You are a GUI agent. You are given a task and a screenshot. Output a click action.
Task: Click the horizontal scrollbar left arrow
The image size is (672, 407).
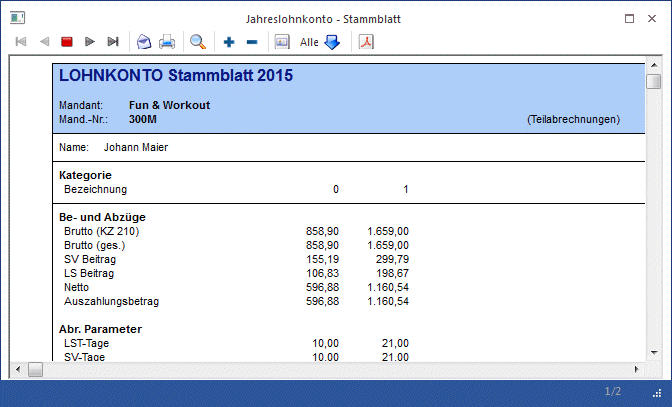click(x=17, y=369)
